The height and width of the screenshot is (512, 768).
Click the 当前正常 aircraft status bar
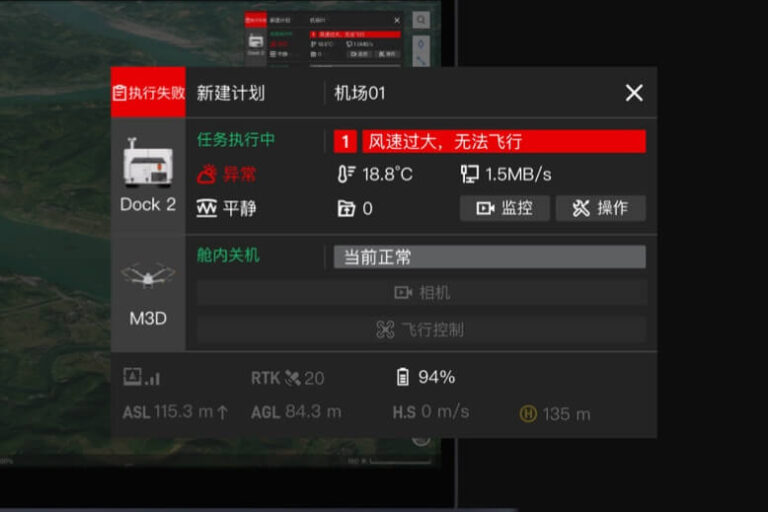(x=489, y=257)
